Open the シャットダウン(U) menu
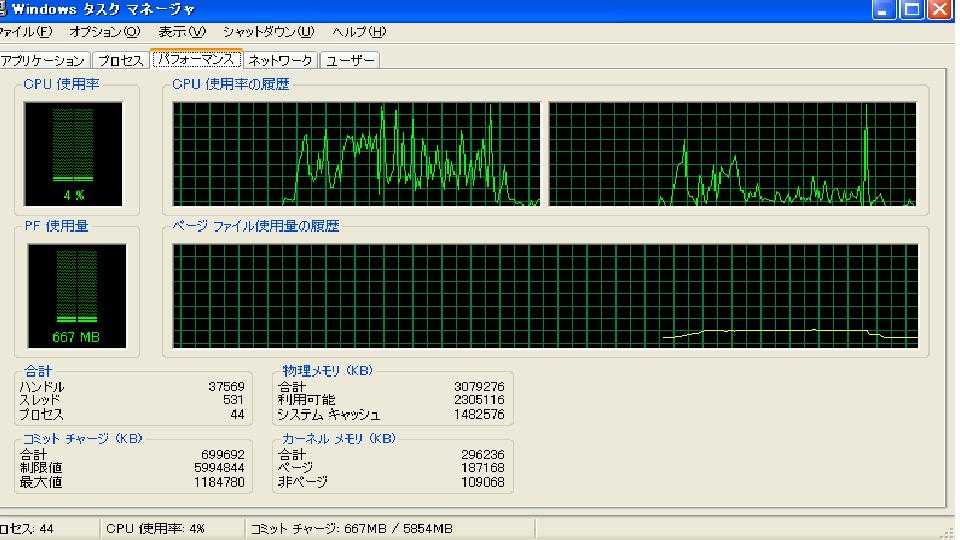 pyautogui.click(x=268, y=32)
